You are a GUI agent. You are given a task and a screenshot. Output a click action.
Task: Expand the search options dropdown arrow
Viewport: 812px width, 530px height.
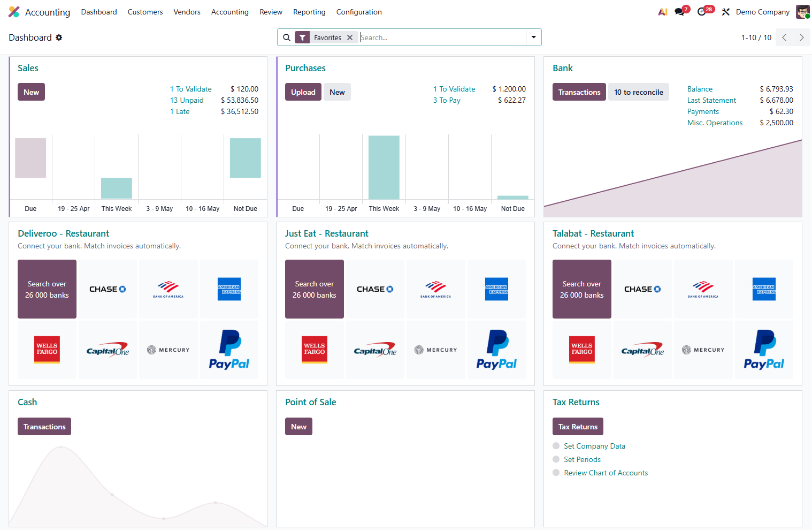pyautogui.click(x=533, y=37)
